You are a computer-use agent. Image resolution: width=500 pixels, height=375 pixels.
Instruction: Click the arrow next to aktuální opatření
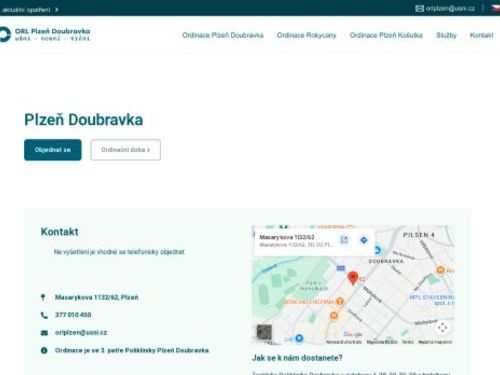(57, 10)
